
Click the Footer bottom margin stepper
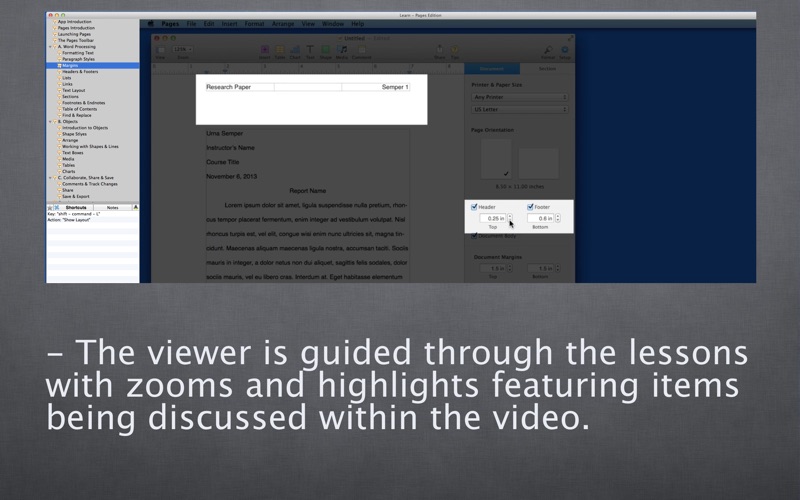click(558, 218)
